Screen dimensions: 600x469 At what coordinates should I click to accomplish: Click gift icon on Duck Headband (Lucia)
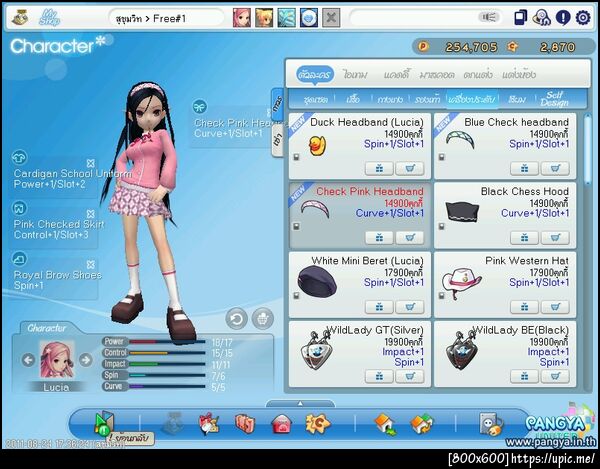(379, 168)
